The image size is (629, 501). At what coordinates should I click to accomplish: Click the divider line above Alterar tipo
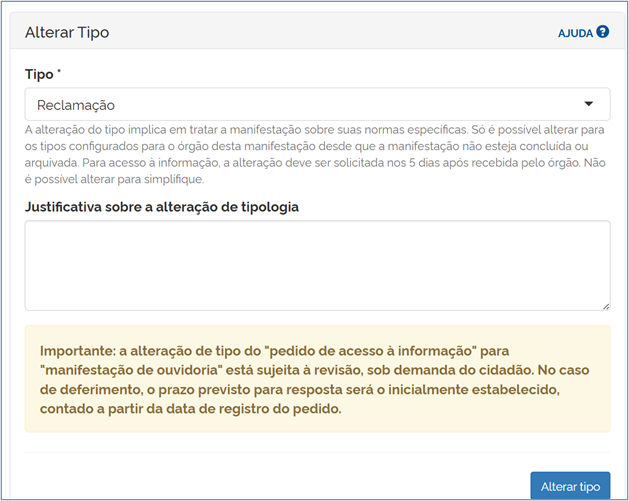click(316, 452)
